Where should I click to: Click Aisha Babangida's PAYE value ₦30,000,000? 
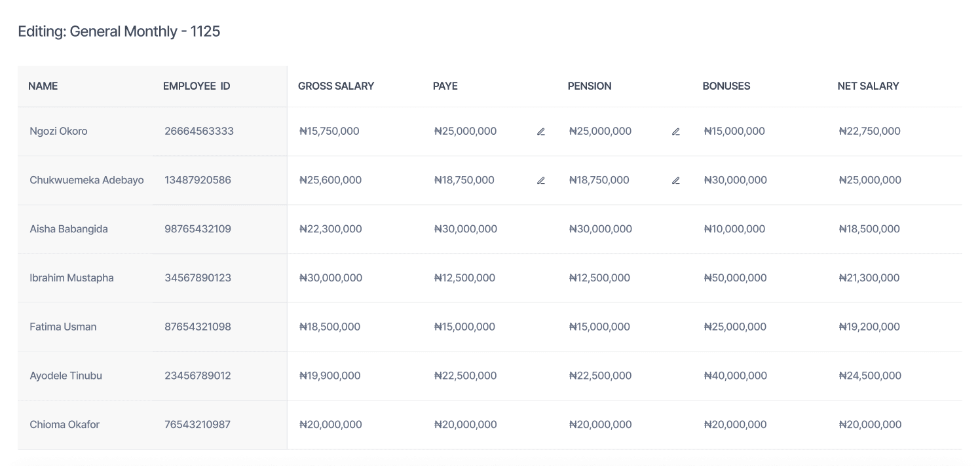(465, 229)
